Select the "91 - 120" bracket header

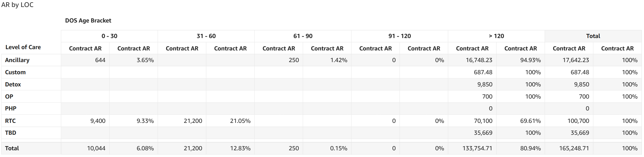[400, 36]
